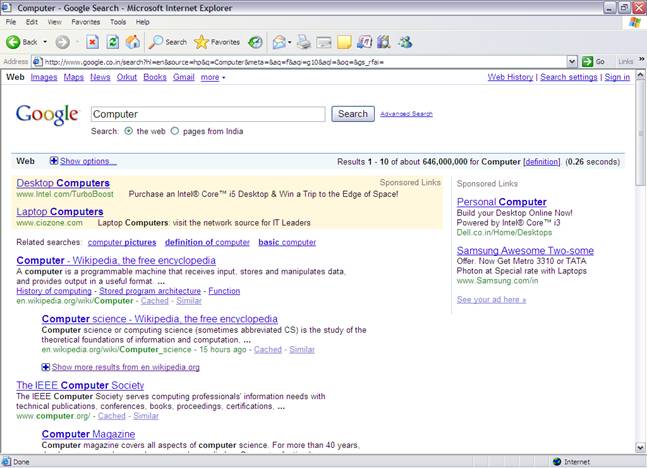Open the Favorites star panel
Image resolution: width=647 pixels, height=468 pixels.
tap(217, 42)
